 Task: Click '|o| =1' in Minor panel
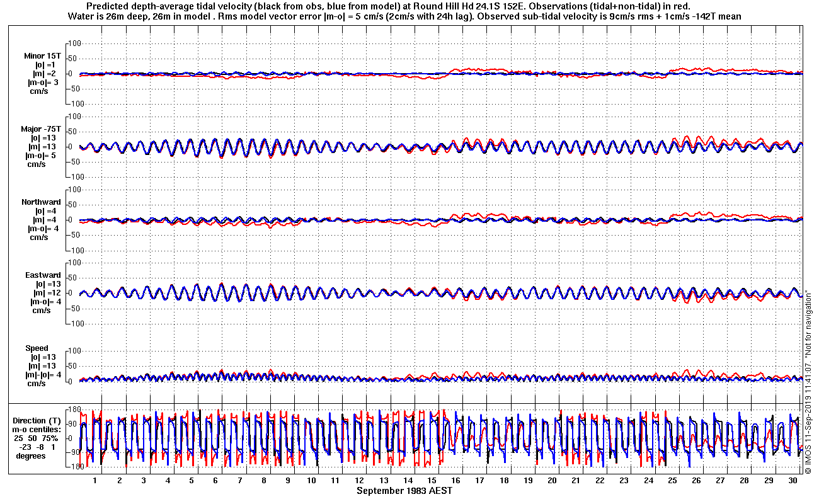(x=45, y=65)
